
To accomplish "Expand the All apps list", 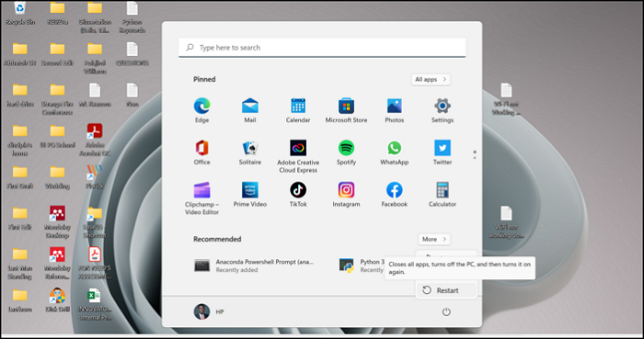I will pyautogui.click(x=431, y=79).
